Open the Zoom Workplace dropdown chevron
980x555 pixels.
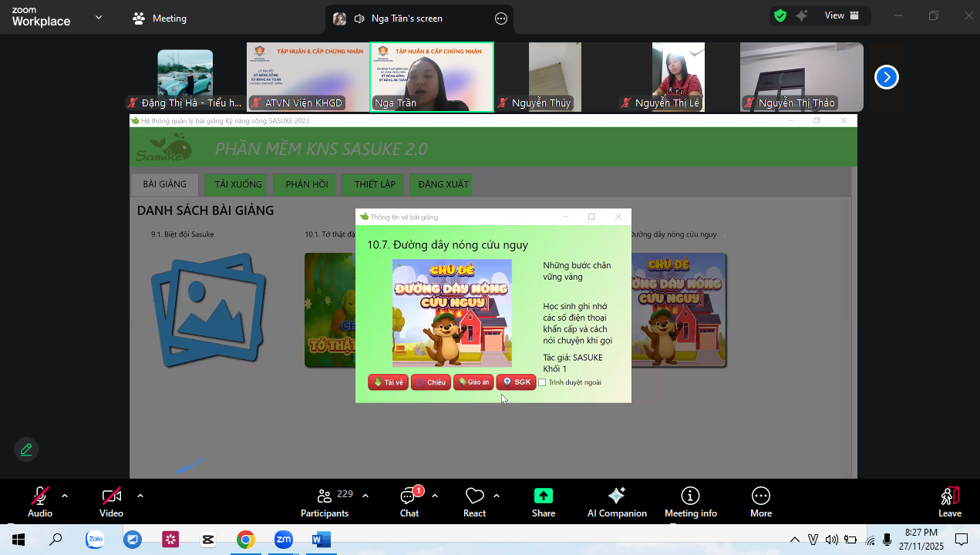pos(99,17)
